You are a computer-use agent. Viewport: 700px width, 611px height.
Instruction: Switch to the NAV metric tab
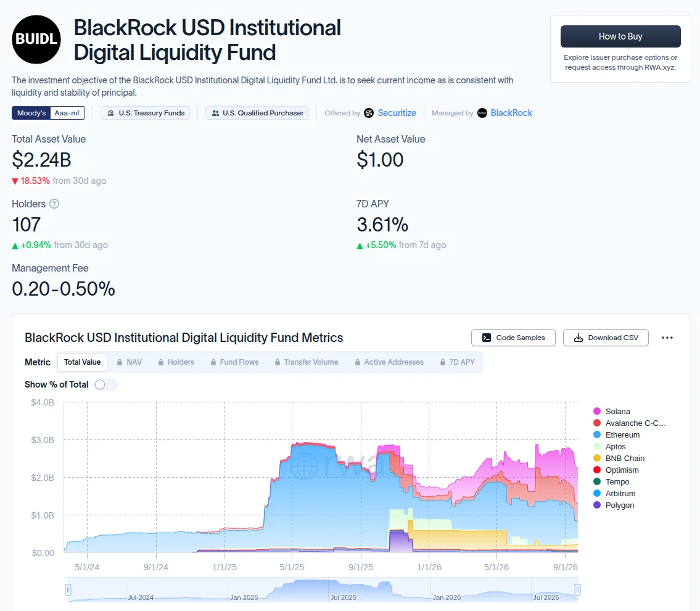point(129,362)
